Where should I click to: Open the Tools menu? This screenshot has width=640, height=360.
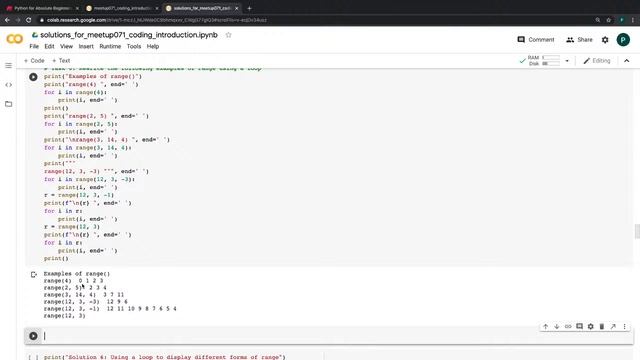point(133,47)
